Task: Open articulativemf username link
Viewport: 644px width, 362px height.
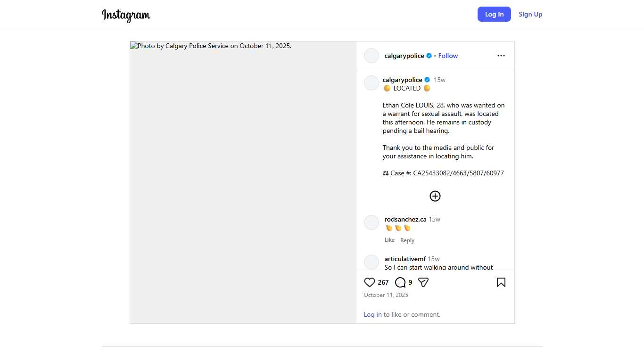Action: click(x=405, y=259)
